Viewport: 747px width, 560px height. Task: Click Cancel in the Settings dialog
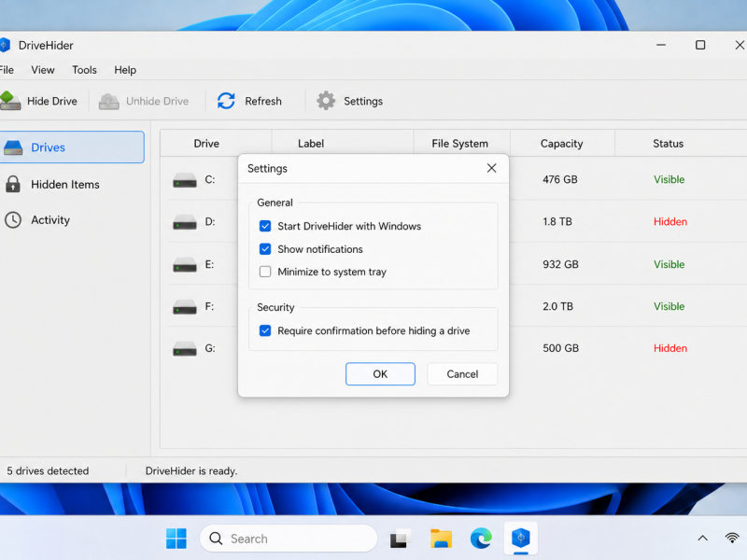[x=462, y=374]
